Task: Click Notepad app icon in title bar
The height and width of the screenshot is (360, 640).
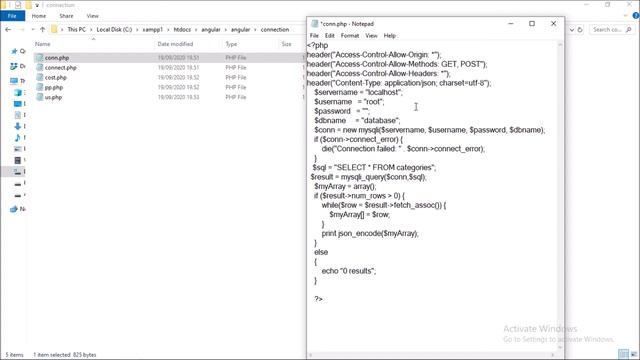Action: click(315, 24)
